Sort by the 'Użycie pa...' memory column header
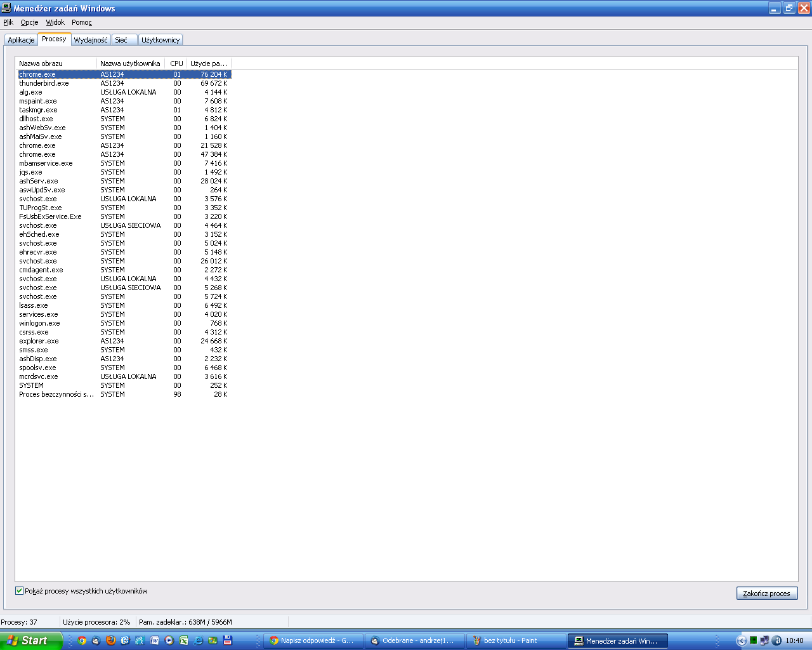Viewport: 812px width, 650px height. click(x=209, y=63)
